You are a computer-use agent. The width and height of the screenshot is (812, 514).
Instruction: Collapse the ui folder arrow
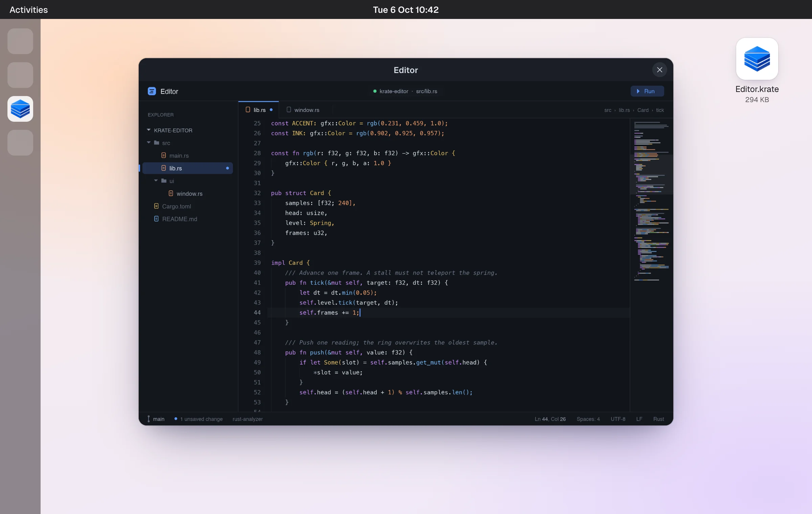(x=156, y=181)
